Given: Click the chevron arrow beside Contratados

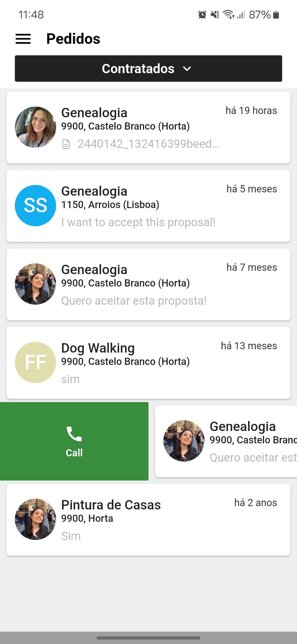Looking at the screenshot, I should [187, 69].
